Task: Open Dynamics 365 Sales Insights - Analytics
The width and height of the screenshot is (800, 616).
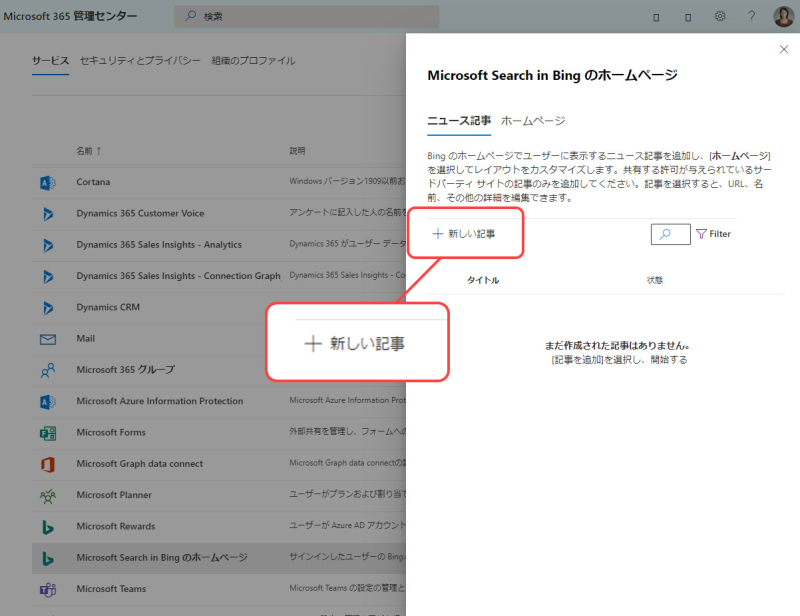Action: [x=159, y=244]
